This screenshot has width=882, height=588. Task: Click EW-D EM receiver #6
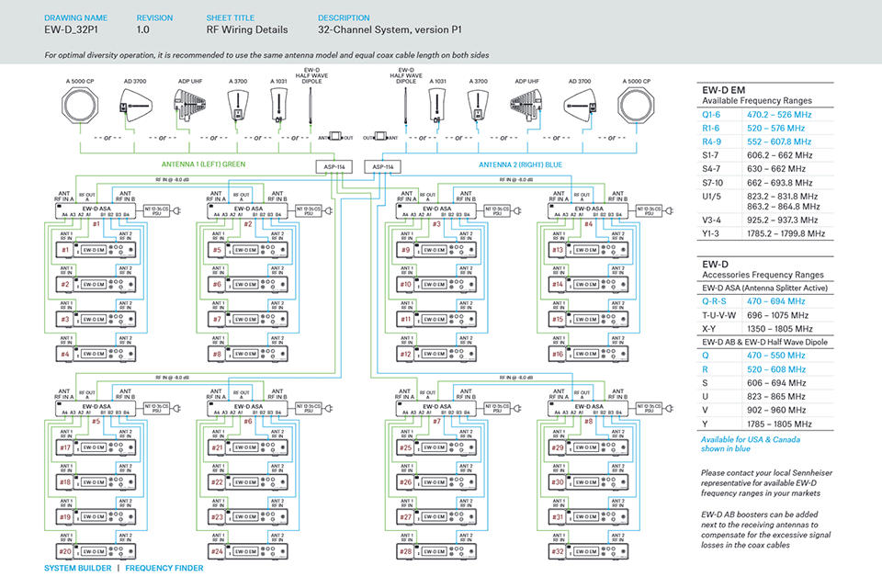(247, 285)
